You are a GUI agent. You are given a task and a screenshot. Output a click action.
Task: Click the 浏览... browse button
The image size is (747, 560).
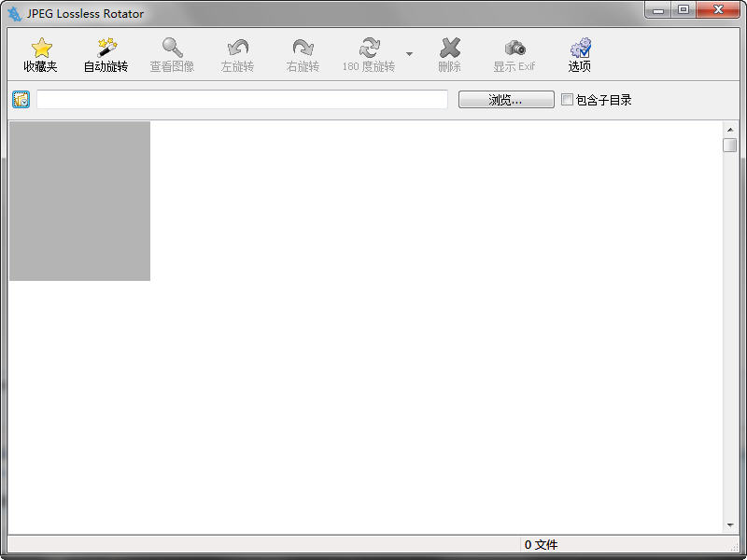pyautogui.click(x=506, y=100)
